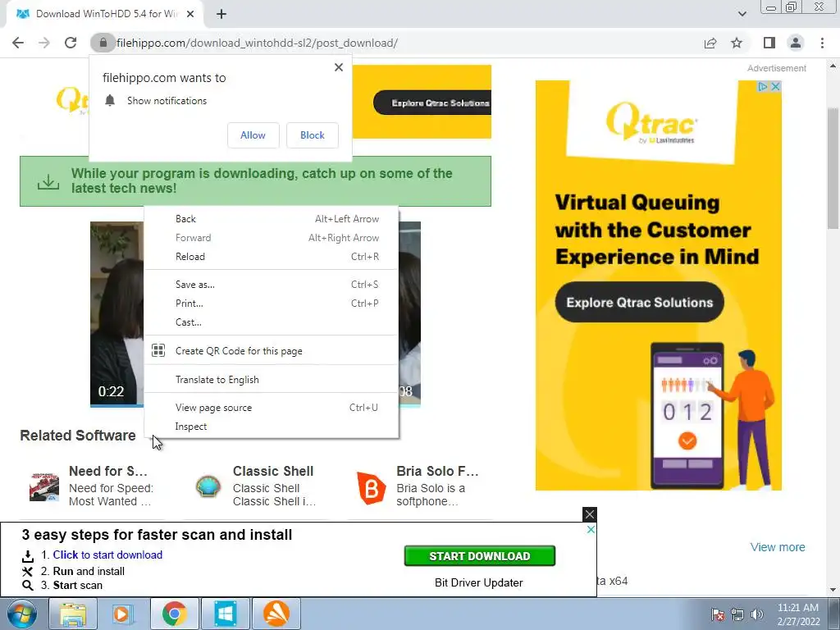The image size is (840, 630).
Task: Choose Reload in the context menu
Action: [271, 256]
